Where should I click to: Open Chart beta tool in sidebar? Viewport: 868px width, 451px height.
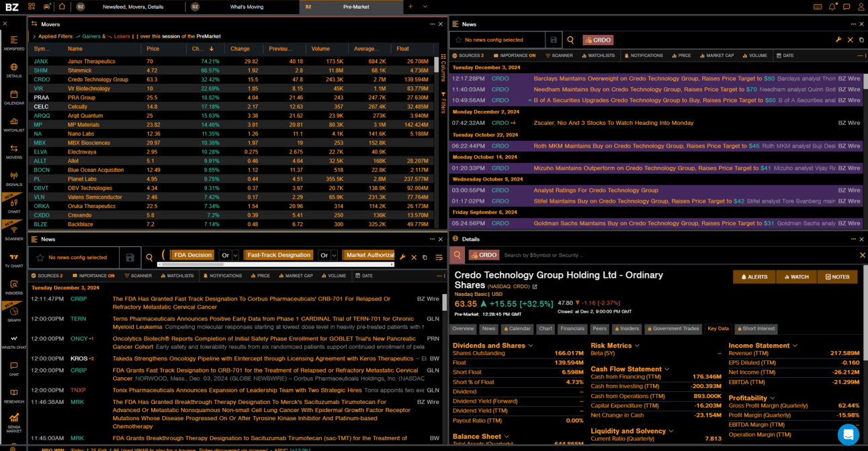tap(13, 206)
